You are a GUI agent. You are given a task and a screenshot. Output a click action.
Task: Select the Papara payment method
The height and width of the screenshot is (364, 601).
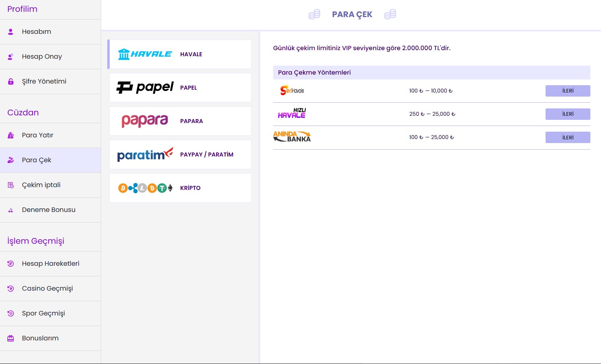[180, 121]
